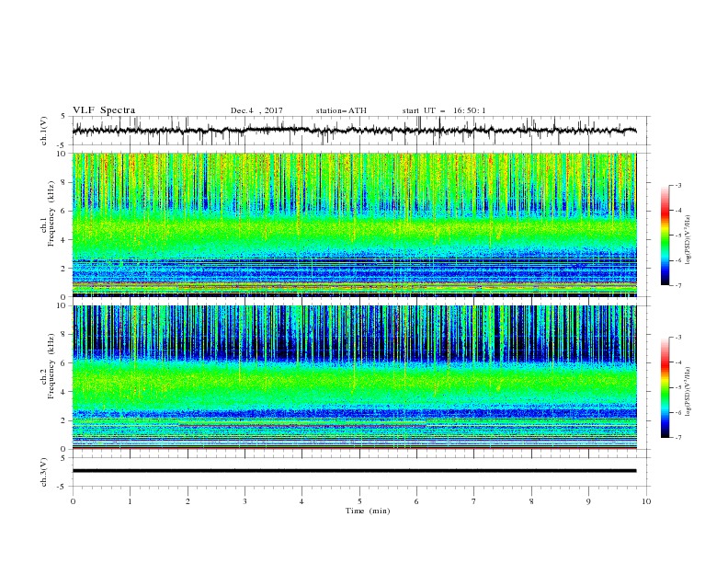Click the "-5" tick label of ch.3(V) axis
Viewport: 728px width, 563px height.
click(x=63, y=487)
